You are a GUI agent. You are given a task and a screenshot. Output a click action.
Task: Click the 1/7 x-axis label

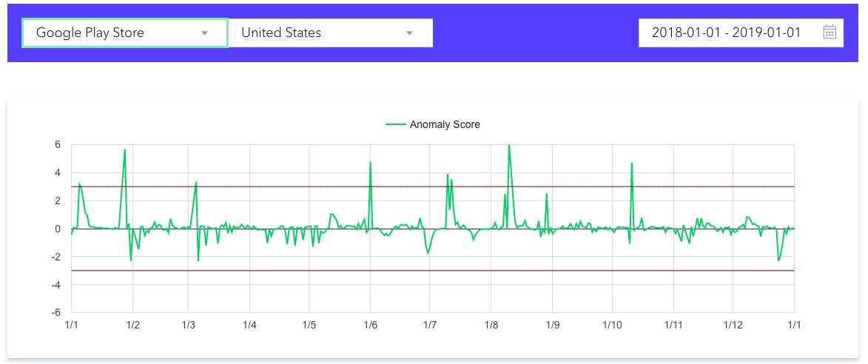(x=429, y=325)
